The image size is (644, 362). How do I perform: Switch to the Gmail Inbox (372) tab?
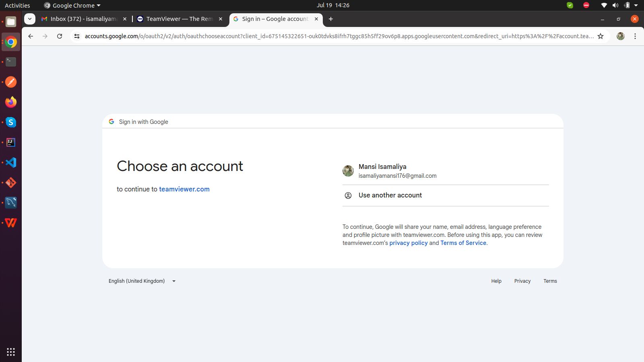[85, 19]
